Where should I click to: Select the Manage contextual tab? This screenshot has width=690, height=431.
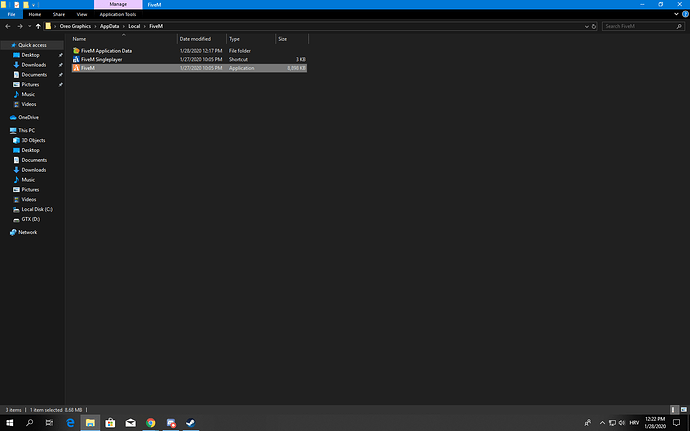pyautogui.click(x=118, y=4)
